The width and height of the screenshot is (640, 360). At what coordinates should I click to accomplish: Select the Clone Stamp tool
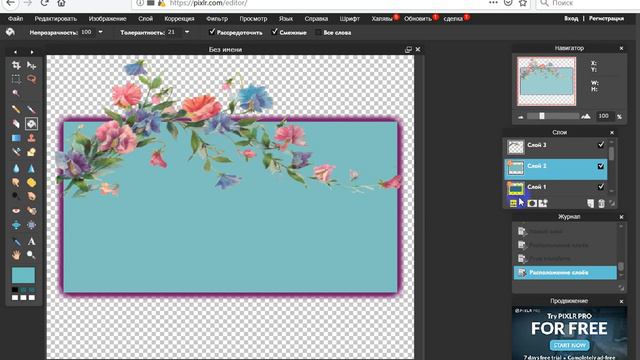pos(31,138)
